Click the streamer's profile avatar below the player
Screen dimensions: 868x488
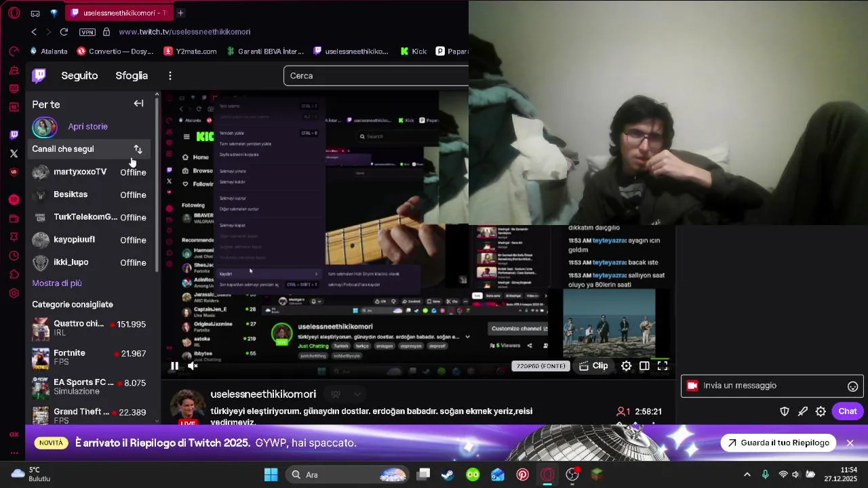(x=187, y=407)
